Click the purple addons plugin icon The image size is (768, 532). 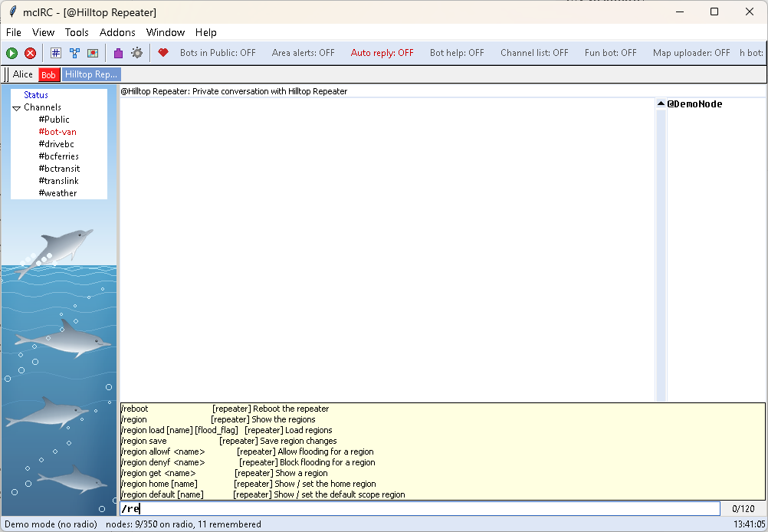(x=118, y=53)
